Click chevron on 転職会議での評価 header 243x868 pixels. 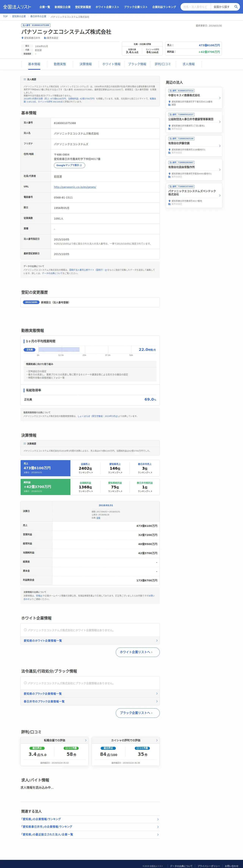pos(86,740)
